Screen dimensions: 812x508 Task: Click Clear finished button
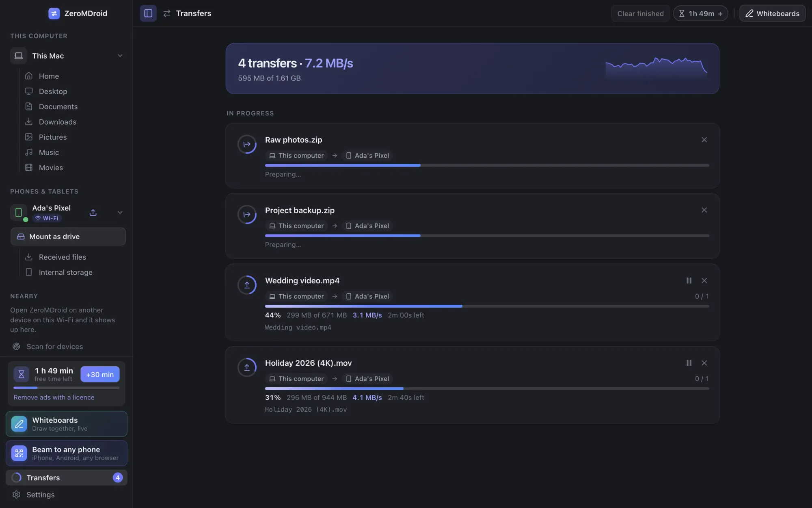pyautogui.click(x=640, y=13)
